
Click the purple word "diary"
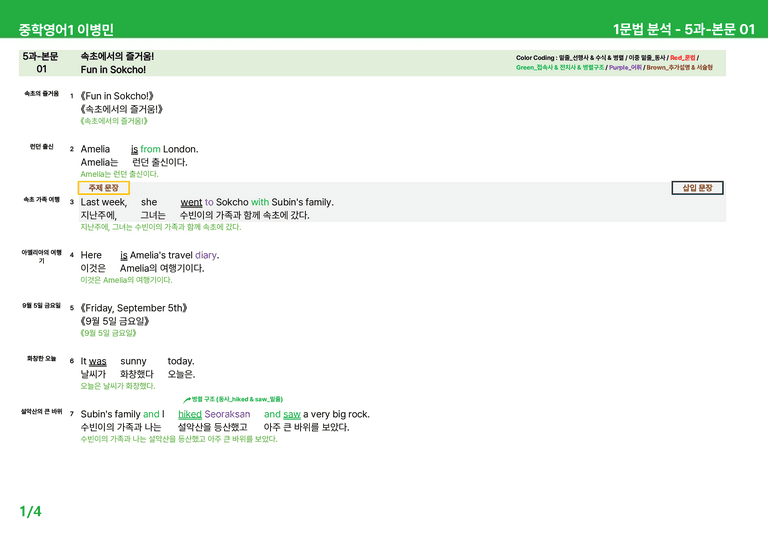pyautogui.click(x=206, y=255)
